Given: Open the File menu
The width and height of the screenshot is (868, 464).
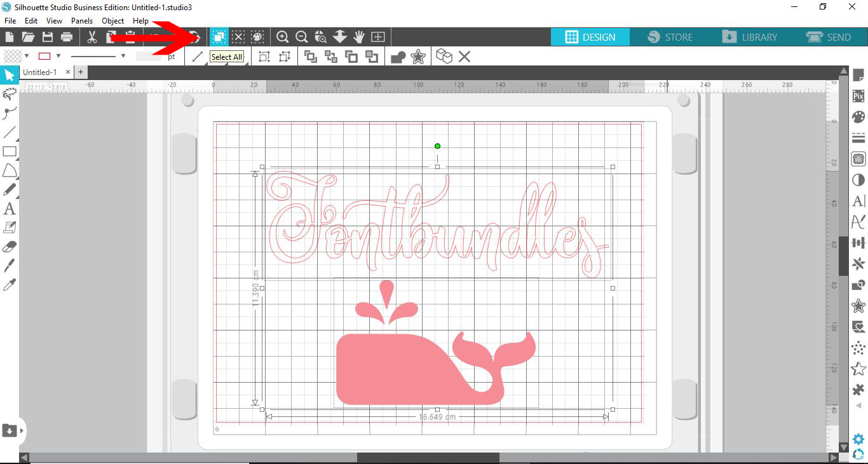Looking at the screenshot, I should point(10,21).
